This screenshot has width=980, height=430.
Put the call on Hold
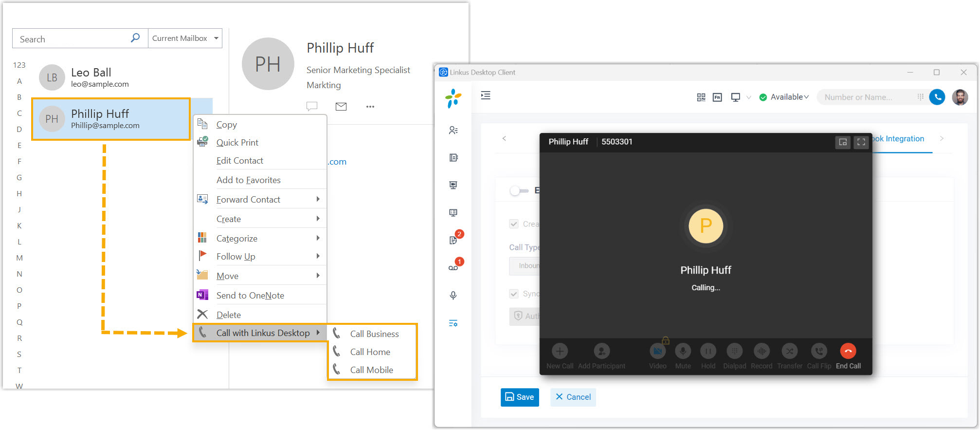708,356
